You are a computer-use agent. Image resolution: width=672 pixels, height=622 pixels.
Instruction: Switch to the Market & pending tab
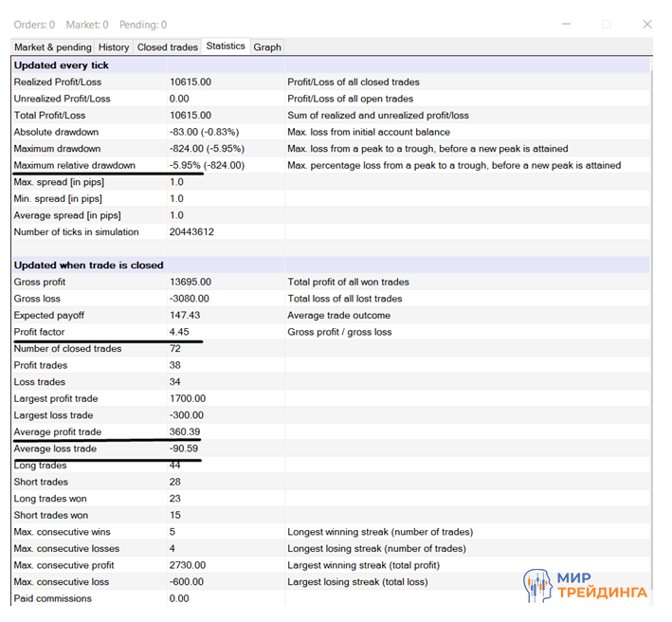[x=53, y=46]
